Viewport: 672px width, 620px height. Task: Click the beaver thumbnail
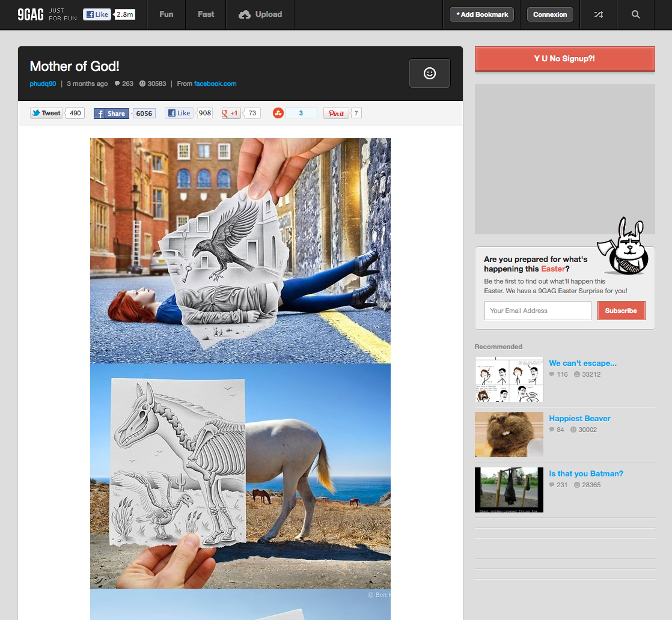[509, 434]
